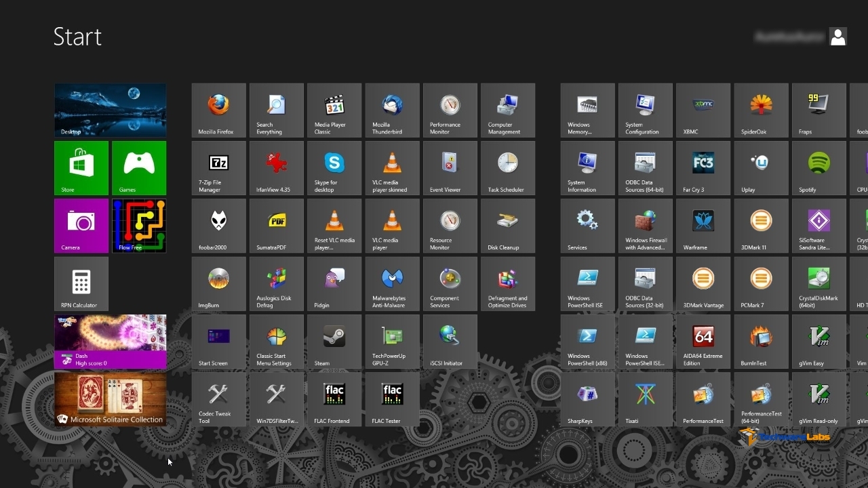Open Windows Firewall with Advanced tile
Viewport: 868px width, 488px height.
tap(646, 226)
